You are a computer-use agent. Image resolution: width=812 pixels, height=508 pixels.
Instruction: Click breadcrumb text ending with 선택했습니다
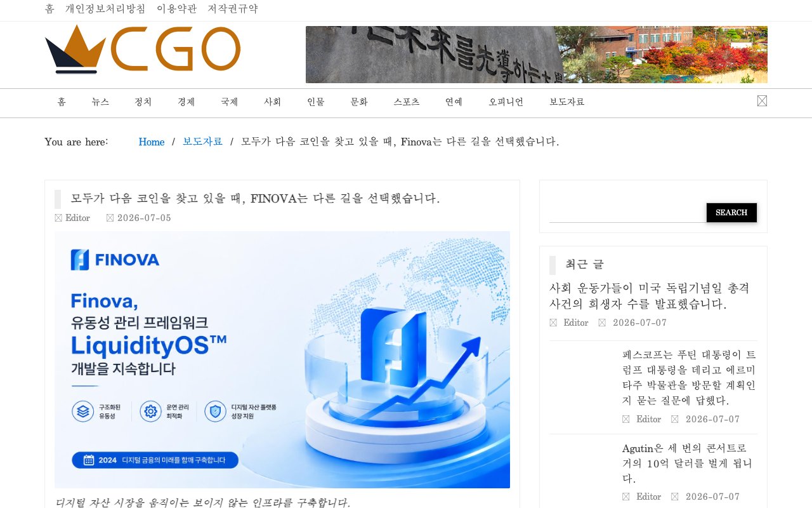(400, 142)
